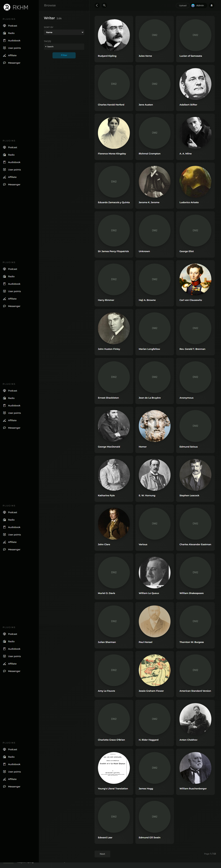Viewport: 221px width, 868px height.
Task: Open Rudyard Kipling's portrait
Action: (x=114, y=35)
